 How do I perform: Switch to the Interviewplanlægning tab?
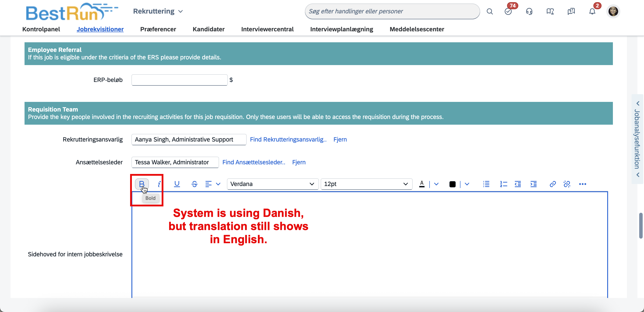(341, 29)
